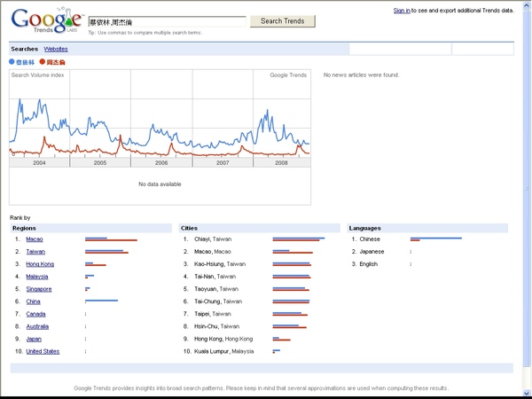Click the 'Taipei, Taiwan' city entry
The height and width of the screenshot is (399, 532).
(x=213, y=314)
